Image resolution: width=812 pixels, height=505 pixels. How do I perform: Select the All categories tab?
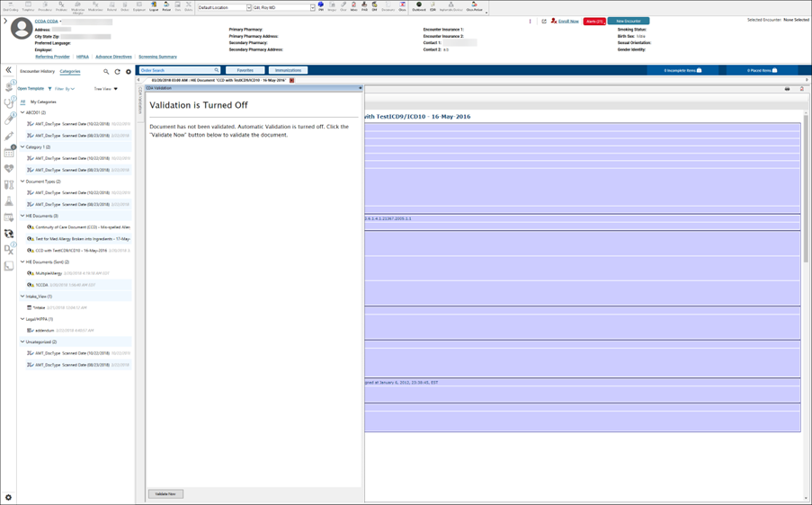click(22, 102)
